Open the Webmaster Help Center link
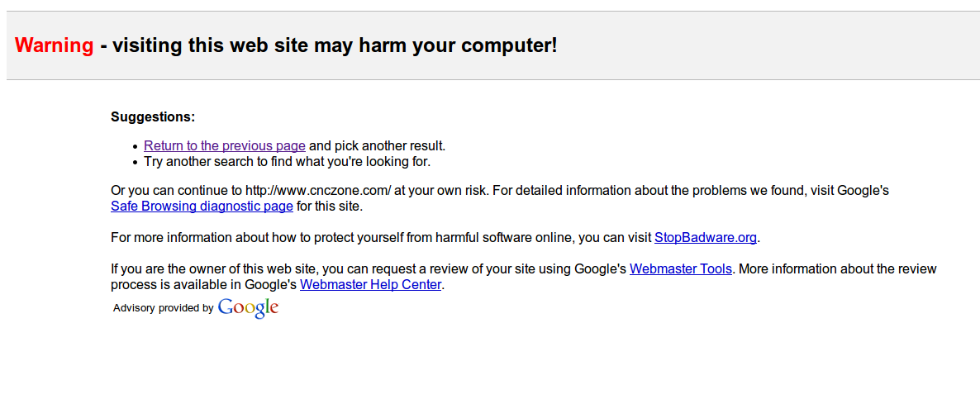Image resolution: width=980 pixels, height=399 pixels. pos(371,285)
